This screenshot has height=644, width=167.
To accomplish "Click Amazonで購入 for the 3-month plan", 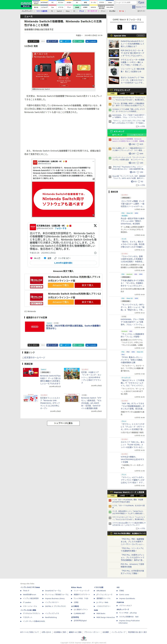I will (x=61, y=285).
